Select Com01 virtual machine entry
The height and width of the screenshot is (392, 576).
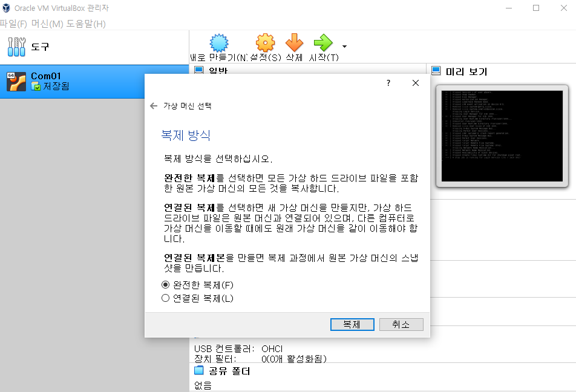click(94, 82)
